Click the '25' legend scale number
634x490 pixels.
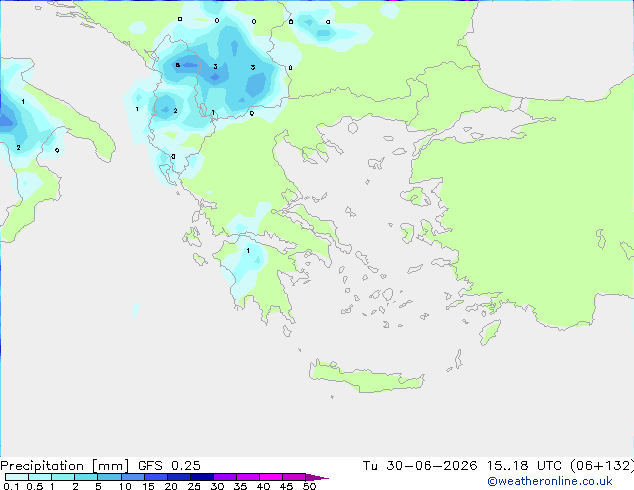[194, 486]
